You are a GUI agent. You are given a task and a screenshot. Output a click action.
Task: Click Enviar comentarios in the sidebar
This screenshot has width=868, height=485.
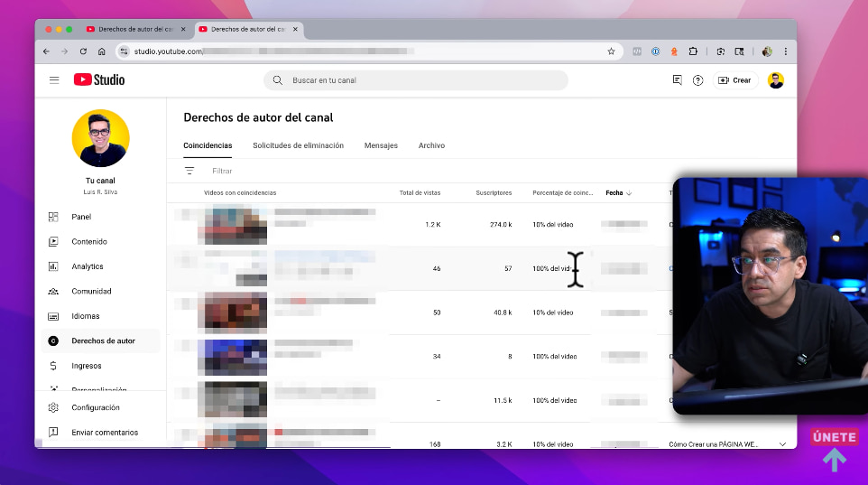click(105, 433)
